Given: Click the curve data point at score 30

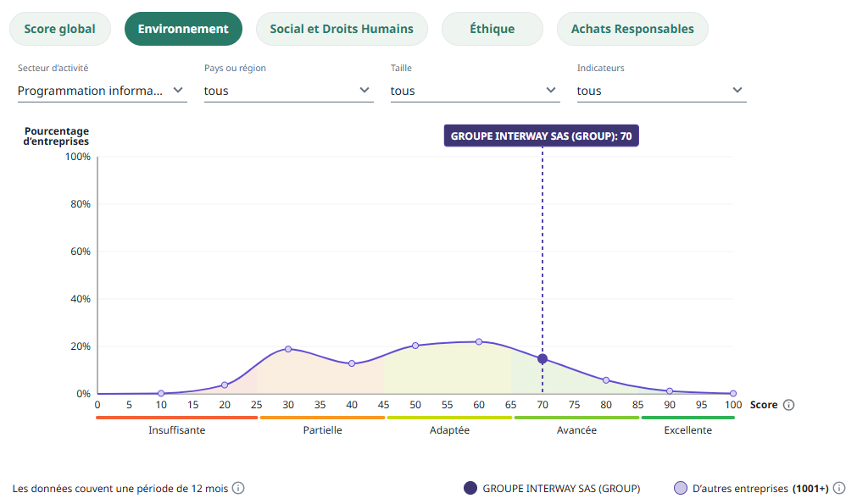Looking at the screenshot, I should coord(288,349).
